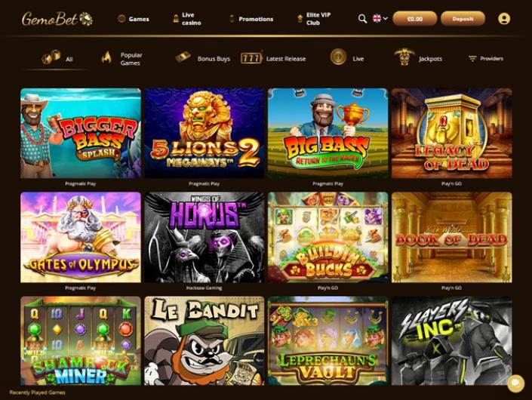Click the Deposit button

coord(463,19)
